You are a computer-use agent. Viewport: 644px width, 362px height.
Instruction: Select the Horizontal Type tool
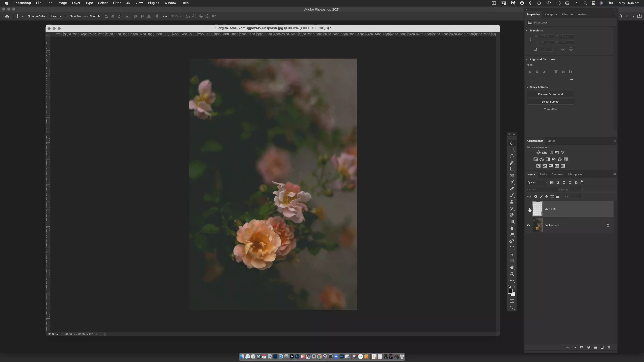click(x=512, y=248)
